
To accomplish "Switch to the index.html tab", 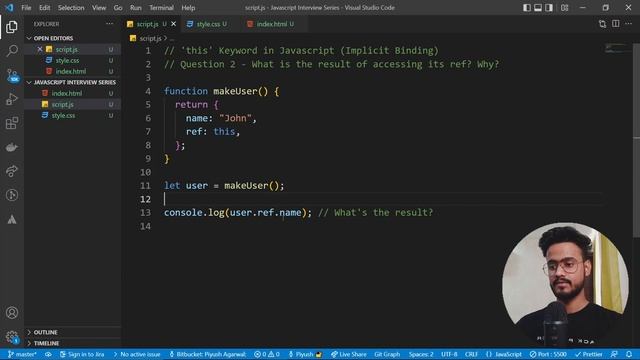I will pos(271,24).
